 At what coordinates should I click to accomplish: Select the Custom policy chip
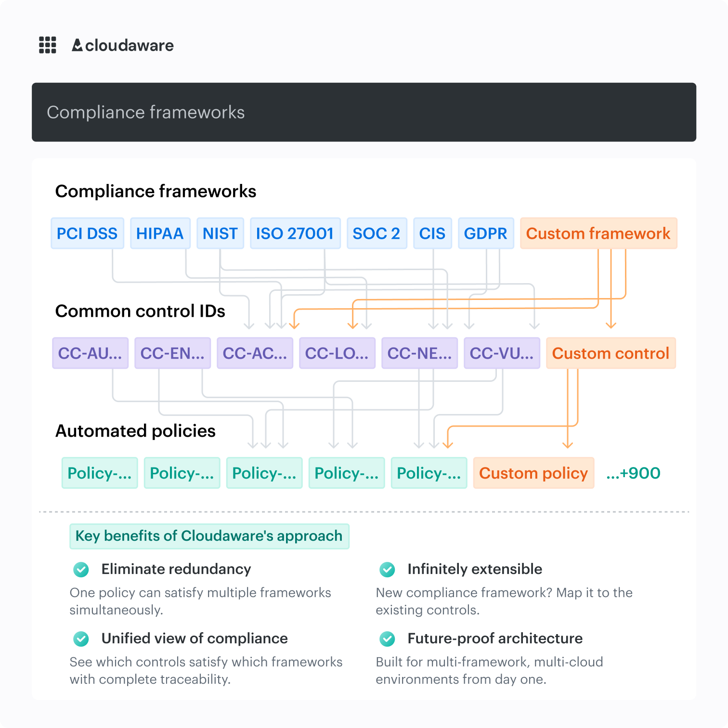533,473
